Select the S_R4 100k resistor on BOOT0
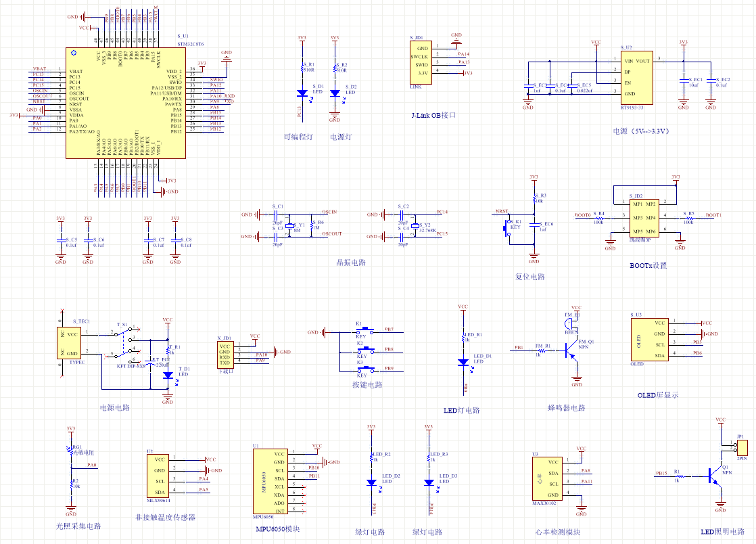 point(598,218)
